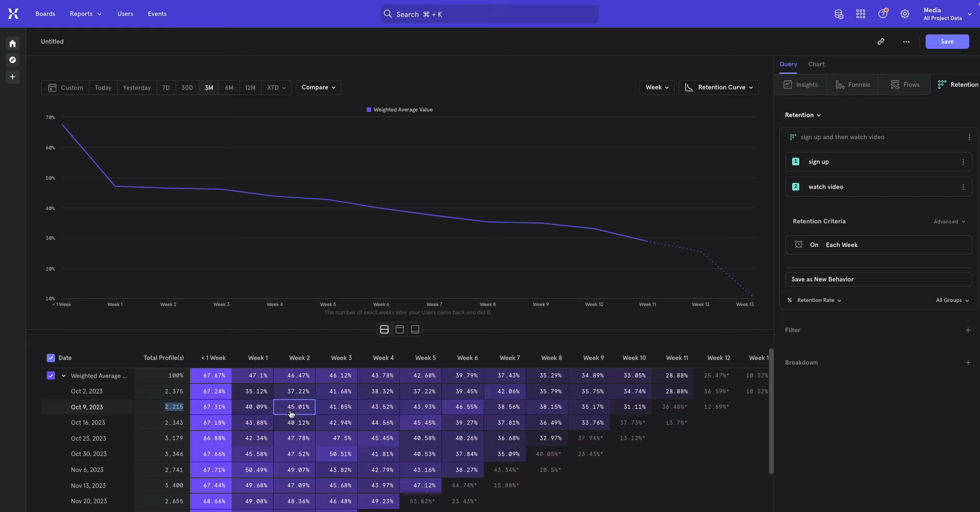The width and height of the screenshot is (980, 512).
Task: Expand the XTD date range dropdown
Action: click(x=276, y=88)
